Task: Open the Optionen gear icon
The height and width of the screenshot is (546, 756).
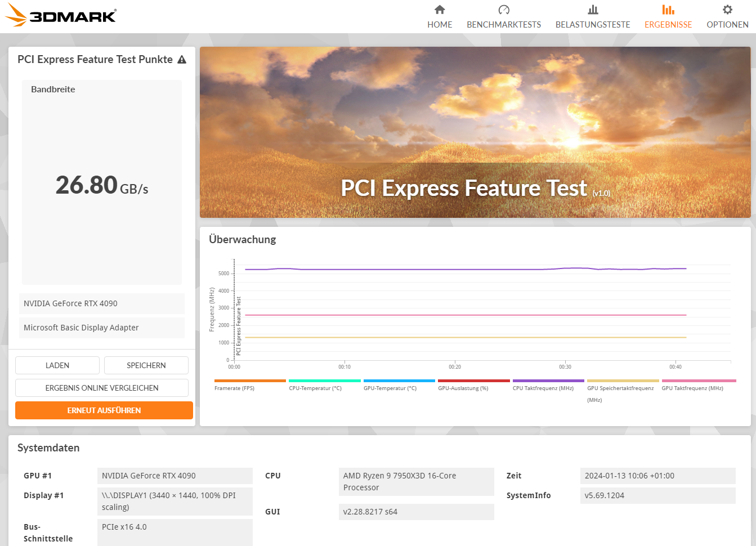Action: (727, 10)
